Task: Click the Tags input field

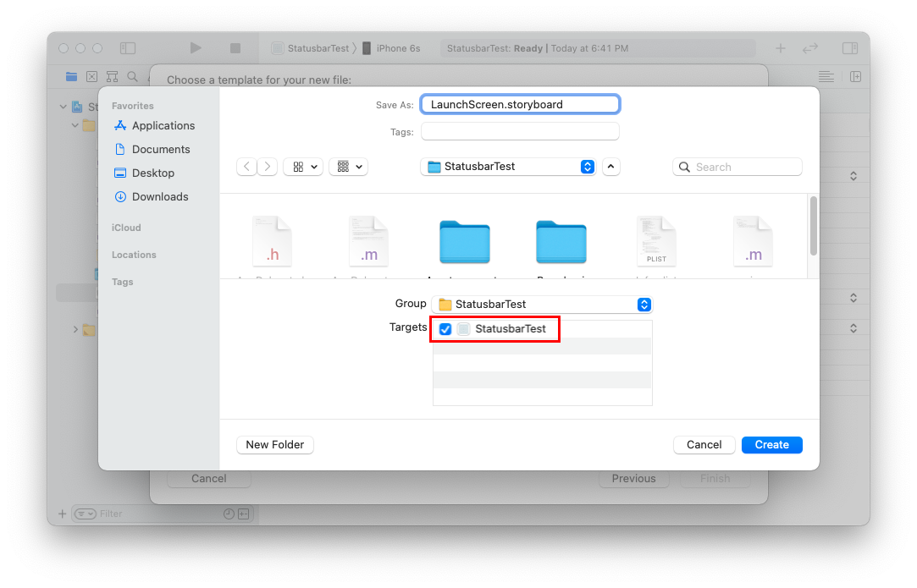Action: click(x=520, y=131)
